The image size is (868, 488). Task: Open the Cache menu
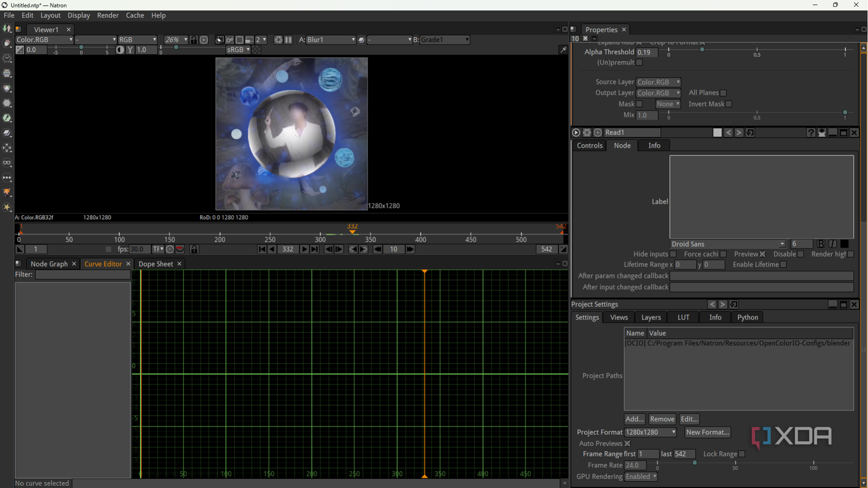pyautogui.click(x=135, y=16)
